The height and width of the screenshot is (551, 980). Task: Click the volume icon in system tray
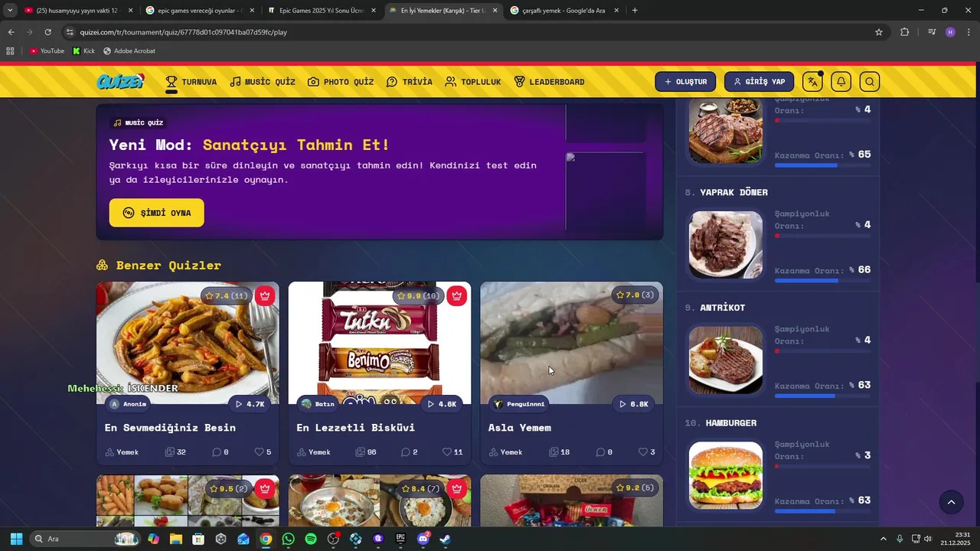pos(928,539)
